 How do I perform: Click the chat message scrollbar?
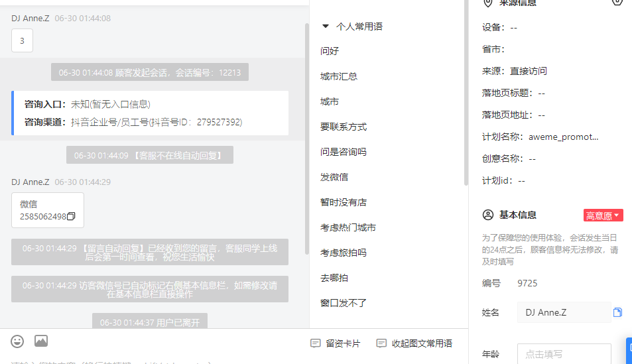(x=307, y=139)
